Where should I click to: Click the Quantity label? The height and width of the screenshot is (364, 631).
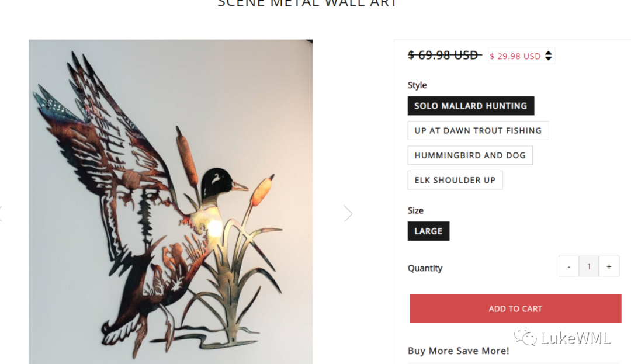pos(425,268)
